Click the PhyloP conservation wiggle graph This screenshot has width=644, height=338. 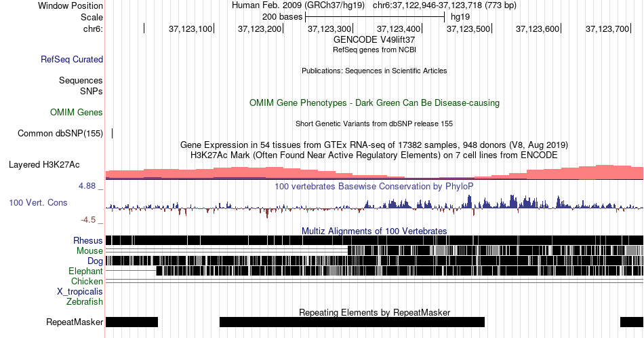(374, 205)
